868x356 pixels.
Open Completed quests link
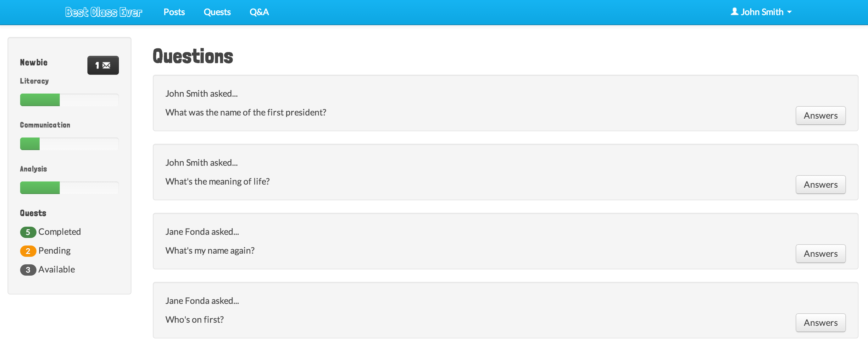tap(60, 231)
